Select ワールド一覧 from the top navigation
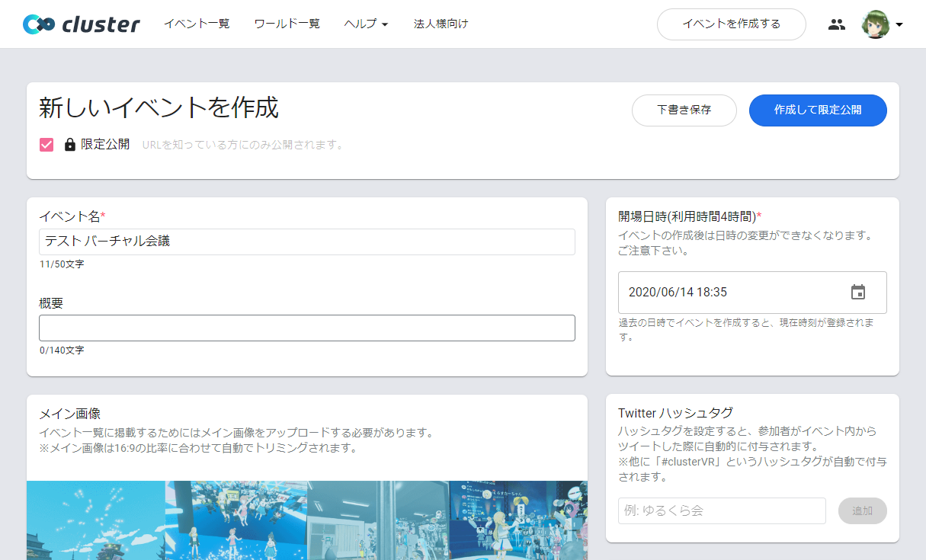 pos(286,24)
